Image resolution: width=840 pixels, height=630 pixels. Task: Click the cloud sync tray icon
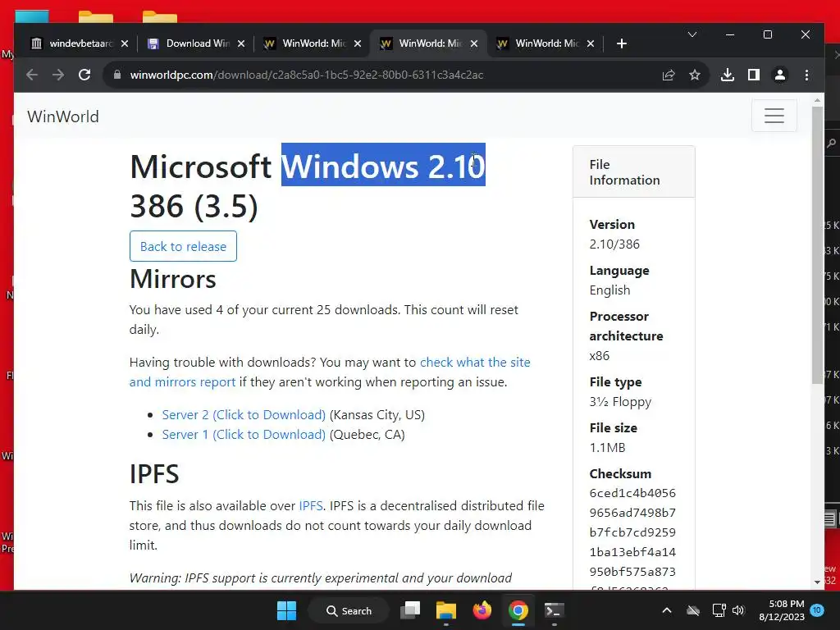coord(693,610)
